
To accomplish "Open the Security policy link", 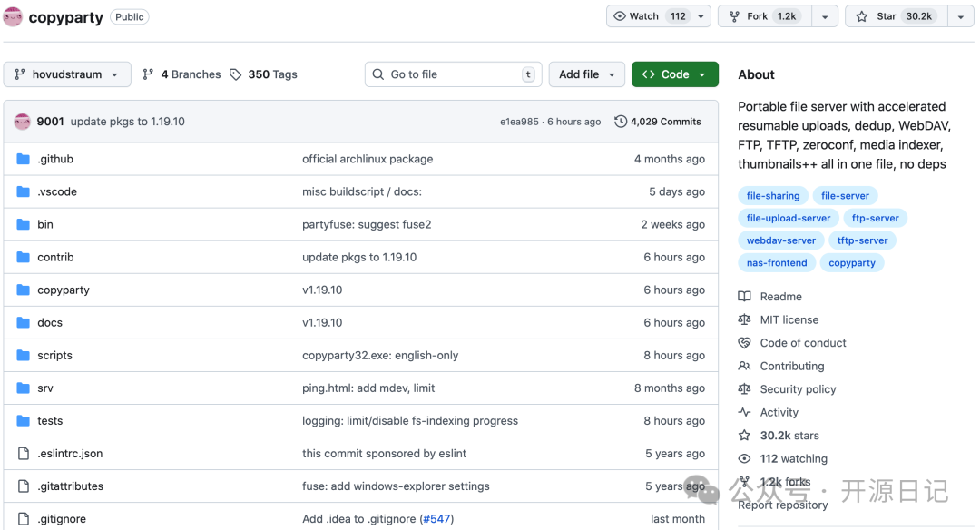I will pos(798,389).
